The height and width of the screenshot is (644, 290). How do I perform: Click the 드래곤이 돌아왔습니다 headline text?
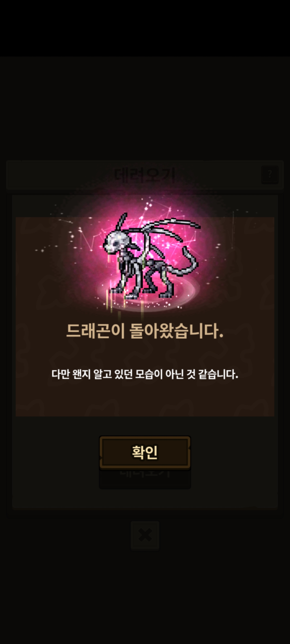click(145, 331)
